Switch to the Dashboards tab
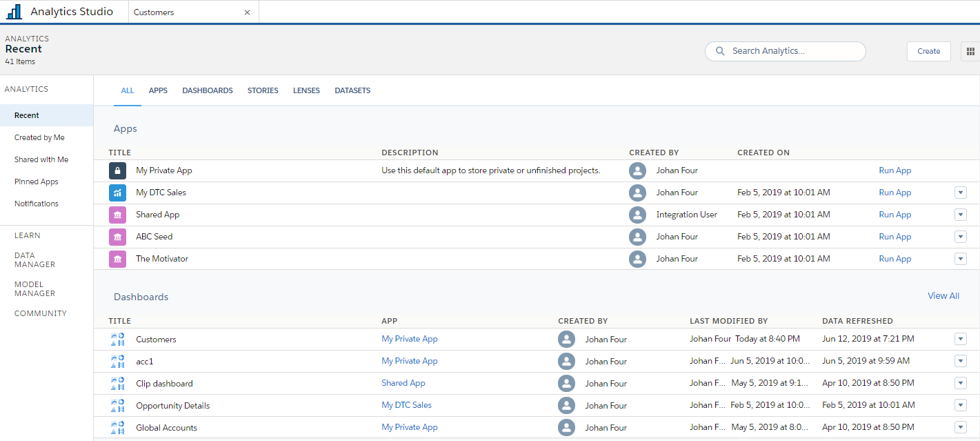This screenshot has height=441, width=980. click(208, 90)
